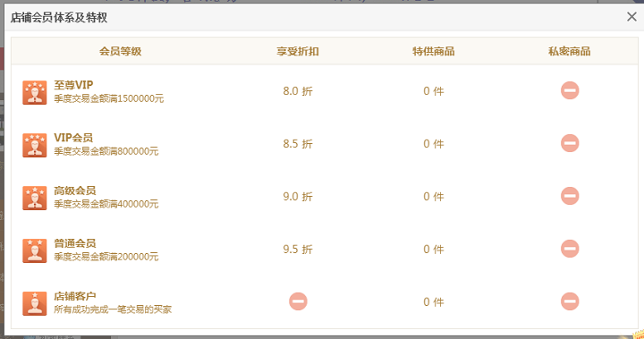
Task: Select the 季度交易金额满800000元 requirement text
Action: point(106,151)
